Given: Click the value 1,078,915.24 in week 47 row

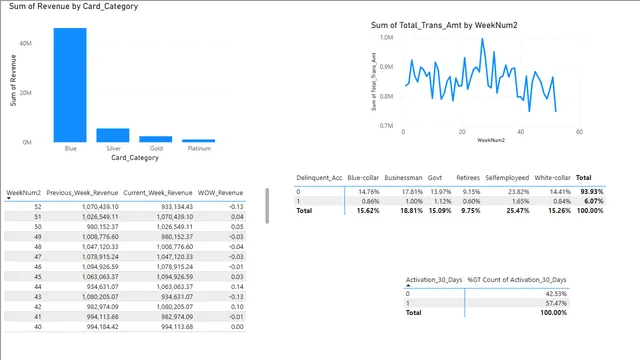Looking at the screenshot, I should (x=100, y=257).
